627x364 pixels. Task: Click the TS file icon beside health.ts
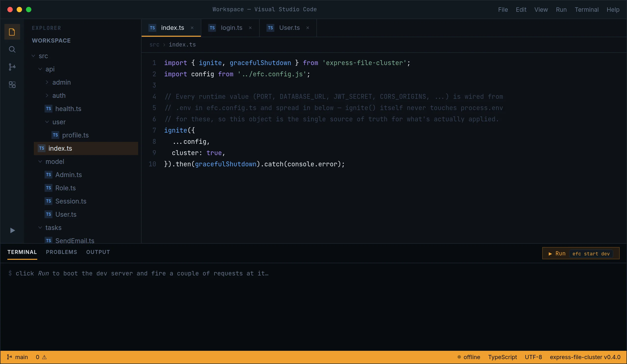(48, 109)
